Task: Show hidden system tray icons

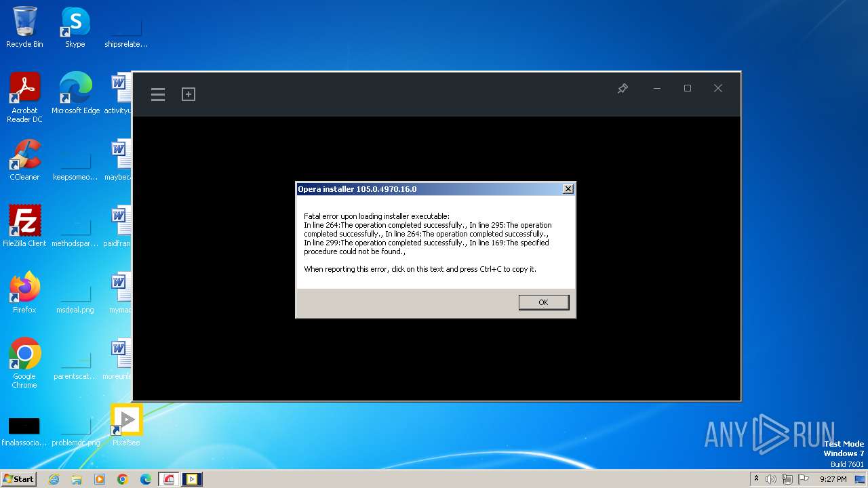Action: (x=756, y=479)
